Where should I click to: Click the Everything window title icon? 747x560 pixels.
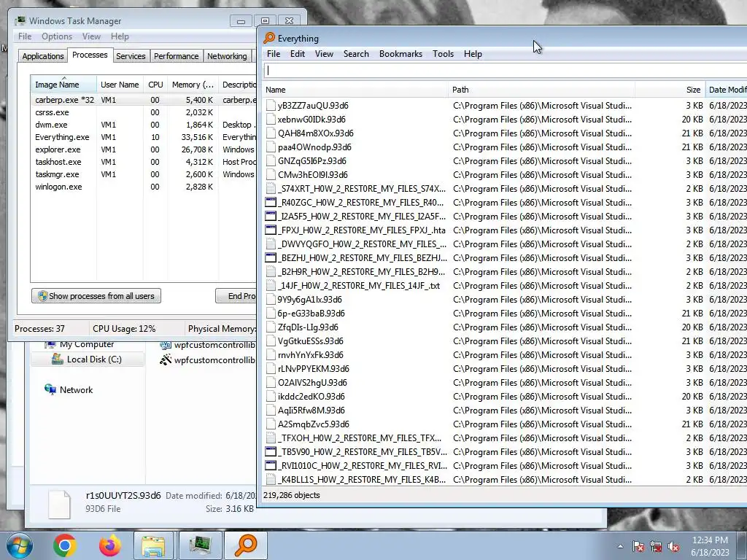click(269, 38)
